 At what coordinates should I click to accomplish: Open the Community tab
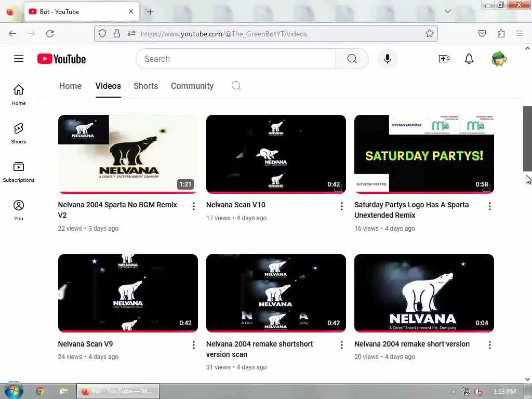click(x=192, y=86)
